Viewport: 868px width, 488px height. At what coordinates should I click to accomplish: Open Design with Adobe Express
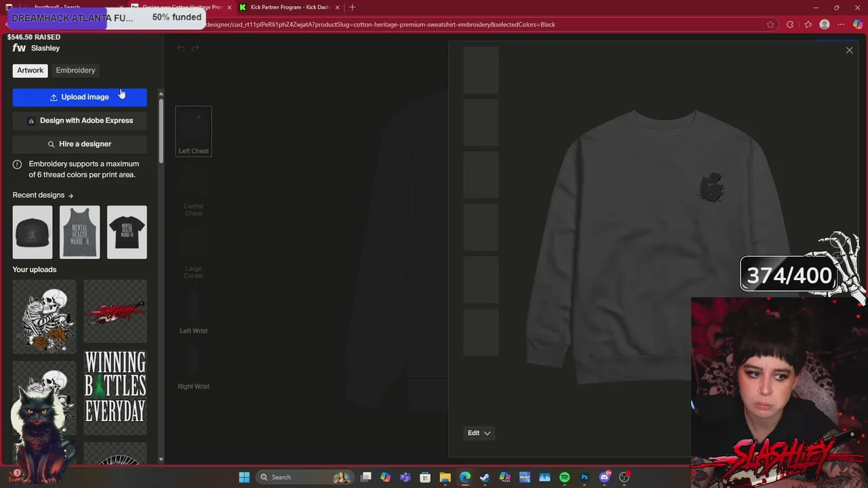[79, 121]
